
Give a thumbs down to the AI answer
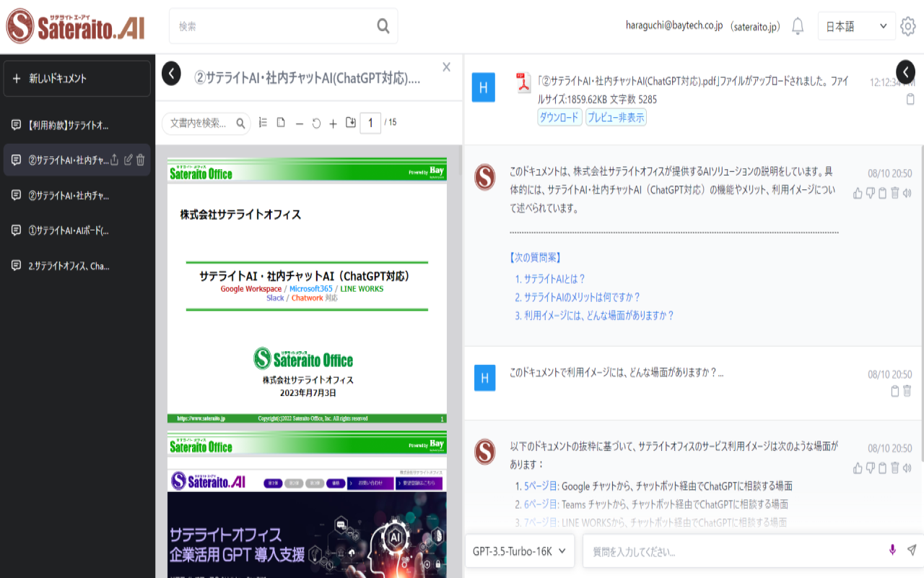871,193
